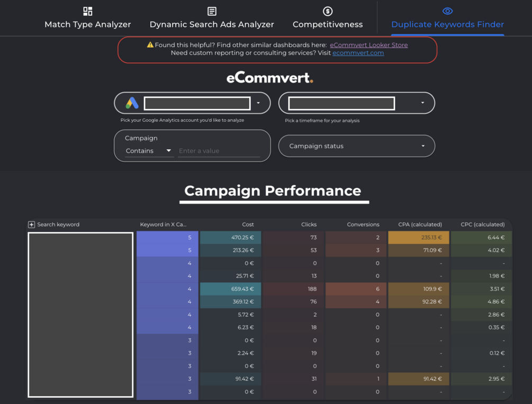Sort by the Search keyword column header
Image resolution: width=532 pixels, height=404 pixels.
pyautogui.click(x=58, y=225)
